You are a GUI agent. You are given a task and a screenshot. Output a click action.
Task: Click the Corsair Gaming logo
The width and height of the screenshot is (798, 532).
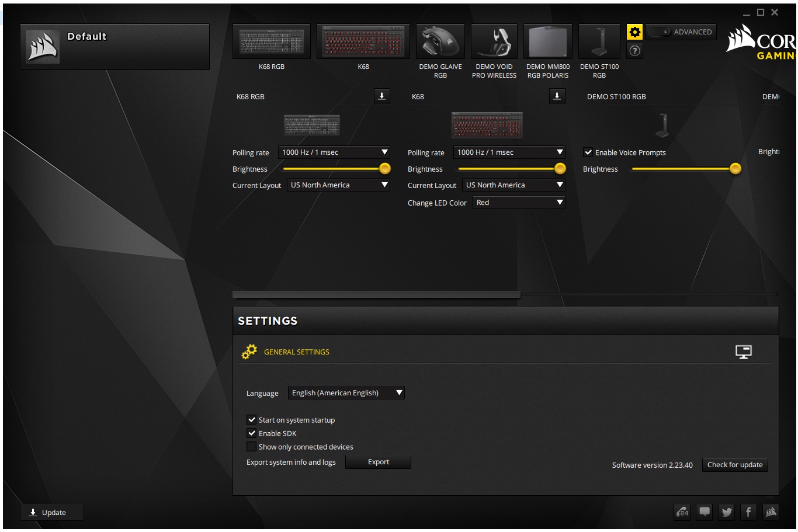pos(761,42)
